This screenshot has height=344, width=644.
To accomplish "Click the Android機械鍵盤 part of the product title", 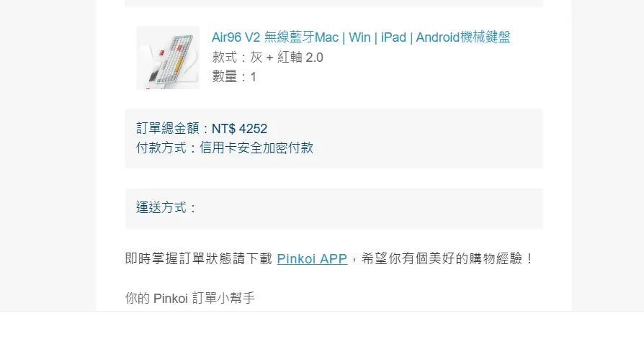I will point(463,37).
